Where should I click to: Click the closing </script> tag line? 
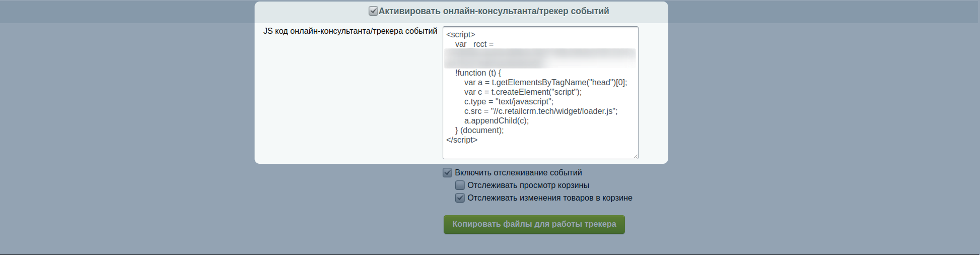tap(462, 140)
